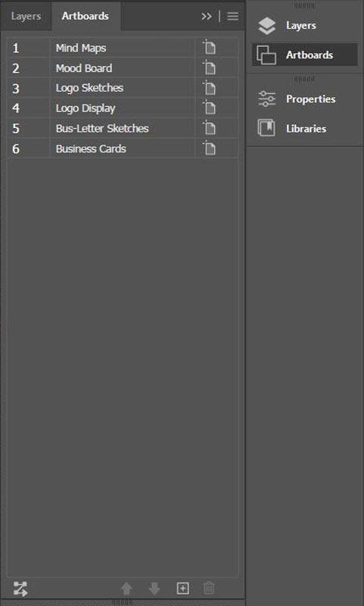This screenshot has height=606, width=364.
Task: Collapse panel with double chevron arrows
Action: 207,16
